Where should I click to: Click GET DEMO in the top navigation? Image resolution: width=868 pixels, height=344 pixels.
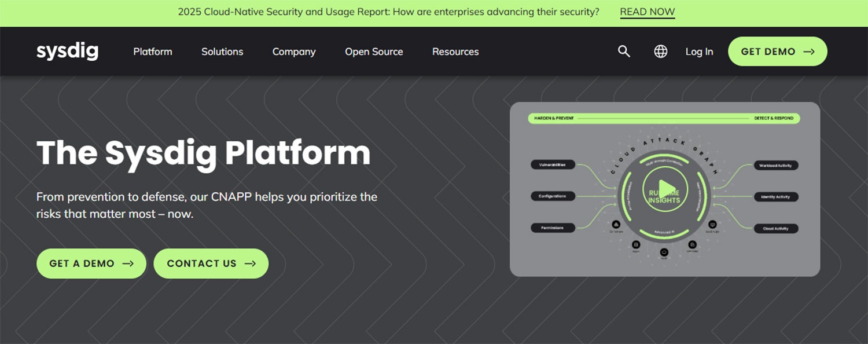[x=777, y=51]
